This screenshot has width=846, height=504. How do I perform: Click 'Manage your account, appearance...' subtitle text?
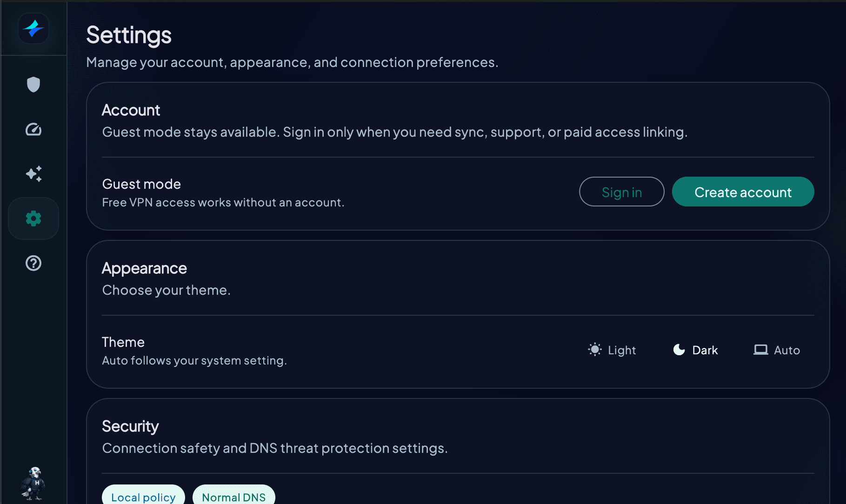click(292, 62)
